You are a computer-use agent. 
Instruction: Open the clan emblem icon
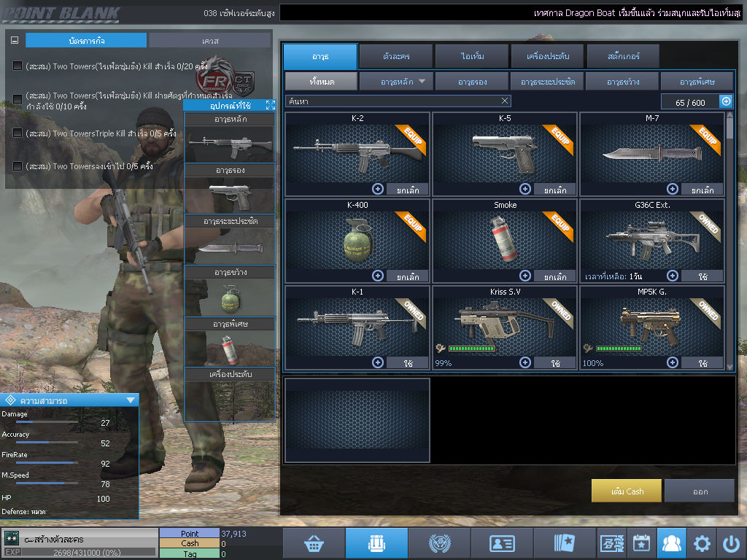point(439,543)
